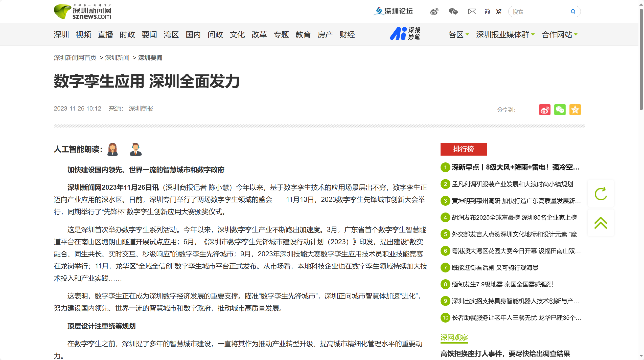Share the article to WeChat (green icon)

[560, 110]
